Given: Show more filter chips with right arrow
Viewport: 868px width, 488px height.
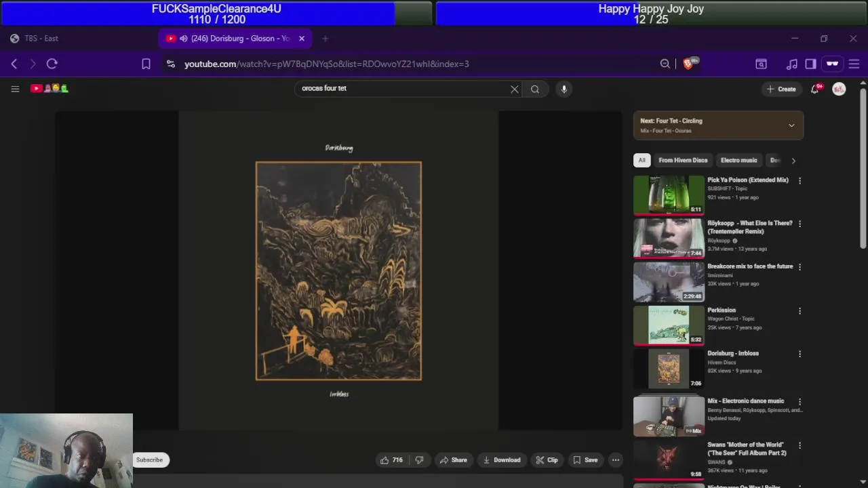Looking at the screenshot, I should click(793, 161).
